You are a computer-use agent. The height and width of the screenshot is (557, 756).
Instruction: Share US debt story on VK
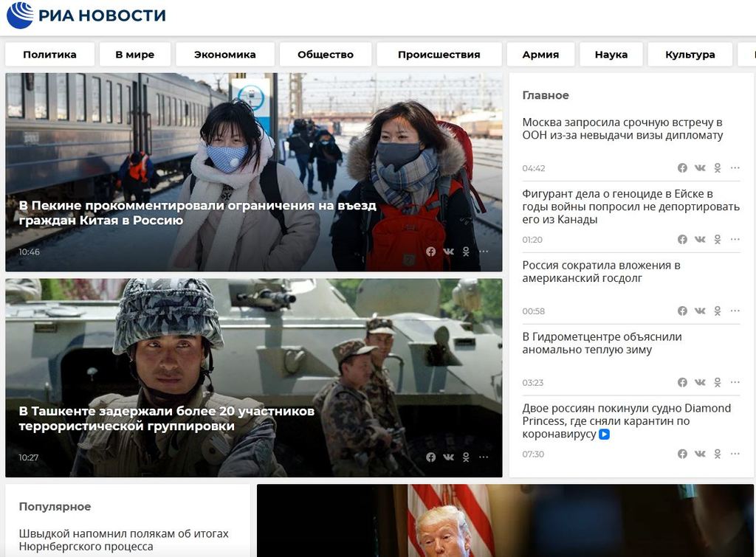[x=700, y=311]
